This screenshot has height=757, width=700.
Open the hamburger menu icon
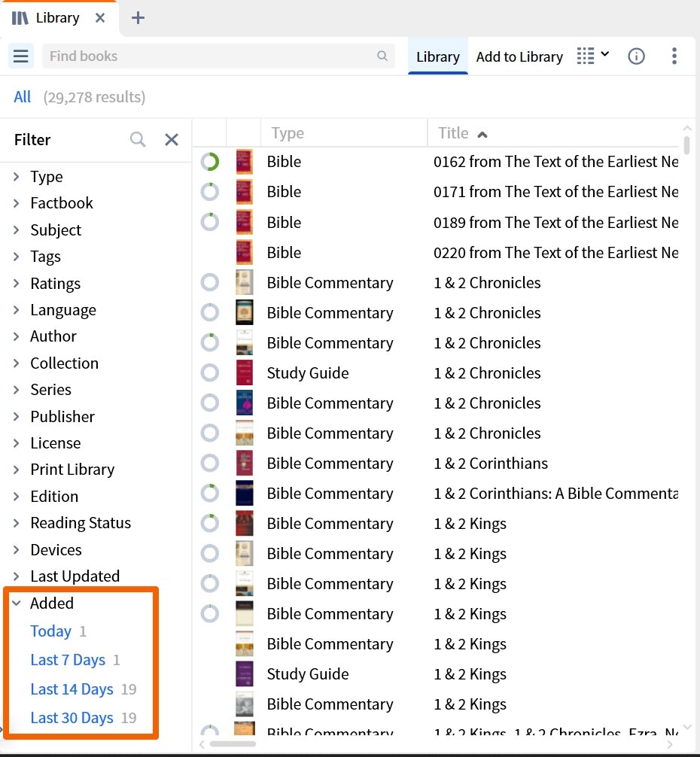[20, 56]
